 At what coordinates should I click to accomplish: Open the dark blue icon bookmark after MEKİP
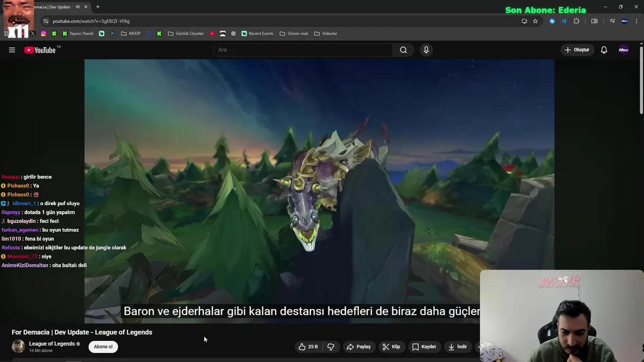click(149, 34)
